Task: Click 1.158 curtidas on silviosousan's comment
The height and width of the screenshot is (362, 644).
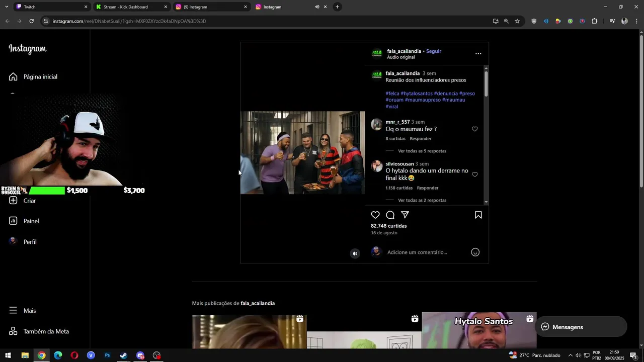Action: [399, 188]
